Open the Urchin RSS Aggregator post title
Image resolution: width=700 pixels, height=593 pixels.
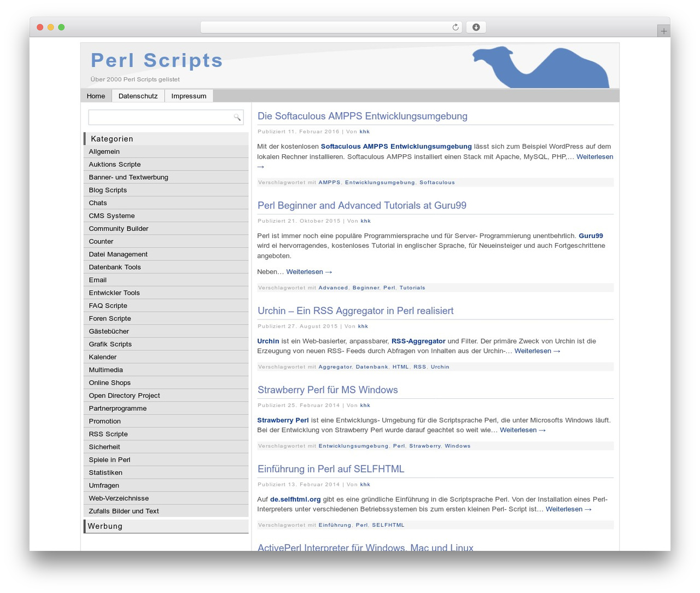tap(355, 311)
